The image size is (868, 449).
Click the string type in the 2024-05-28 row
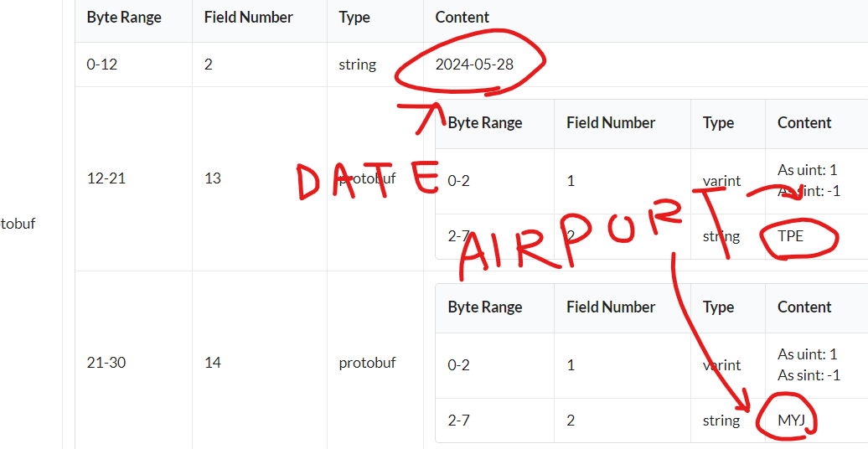pyautogui.click(x=358, y=65)
